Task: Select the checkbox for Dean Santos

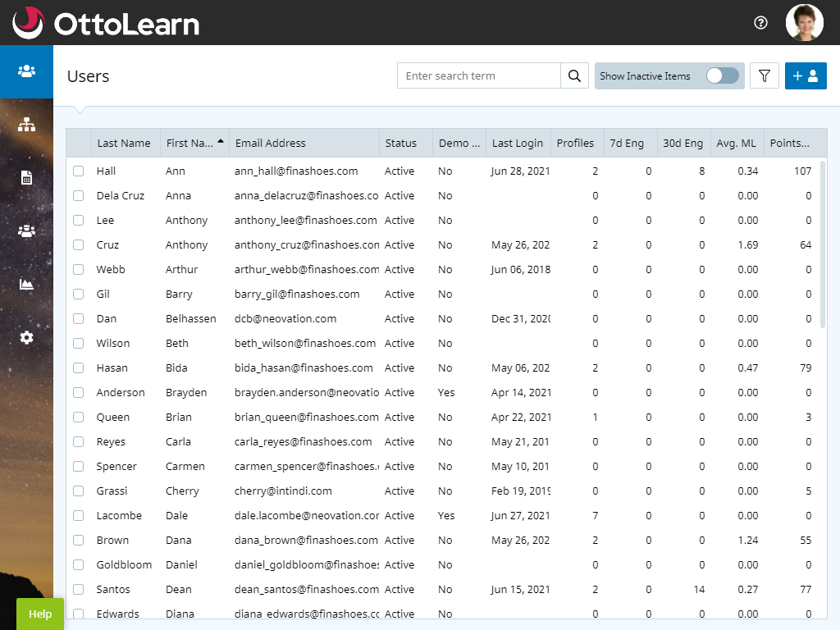Action: (x=78, y=590)
